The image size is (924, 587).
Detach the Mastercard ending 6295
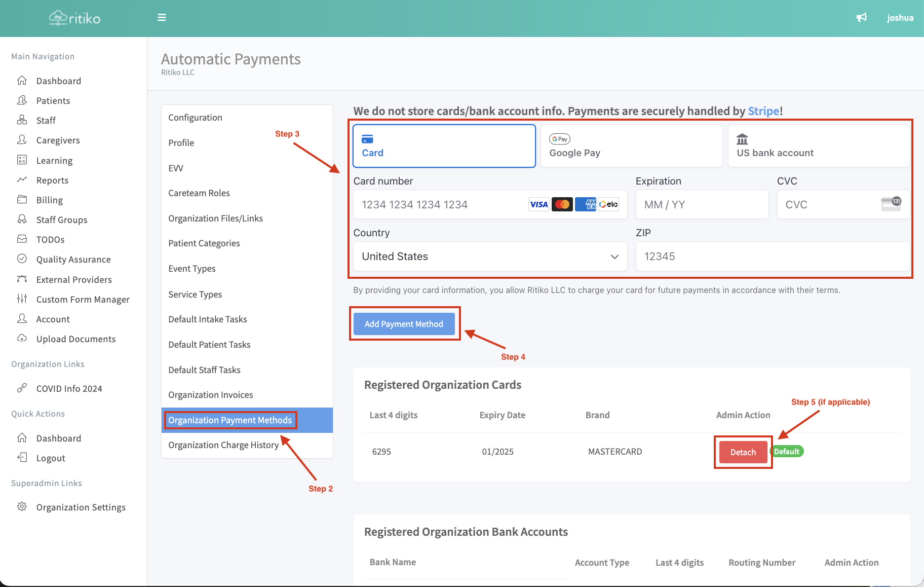[743, 452]
